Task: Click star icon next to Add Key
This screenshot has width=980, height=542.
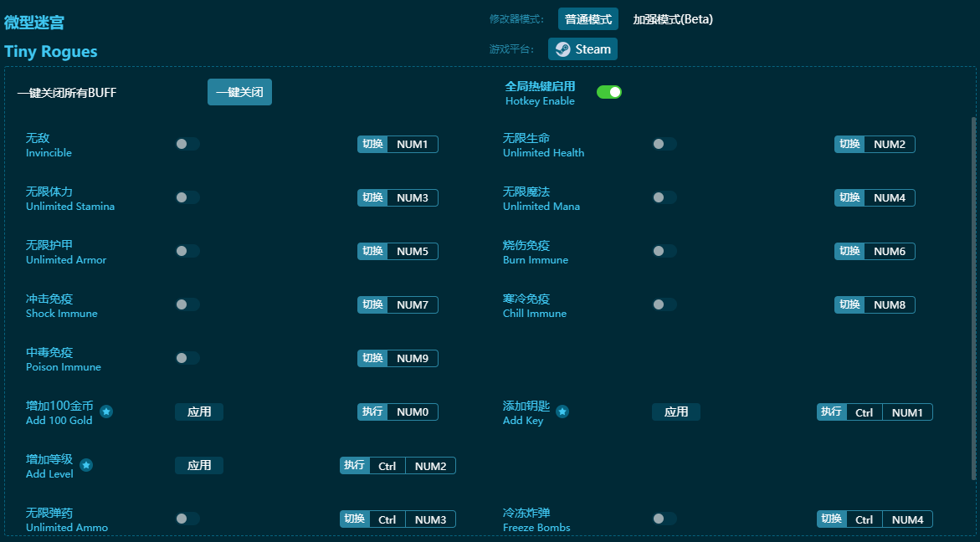Action: pos(562,412)
